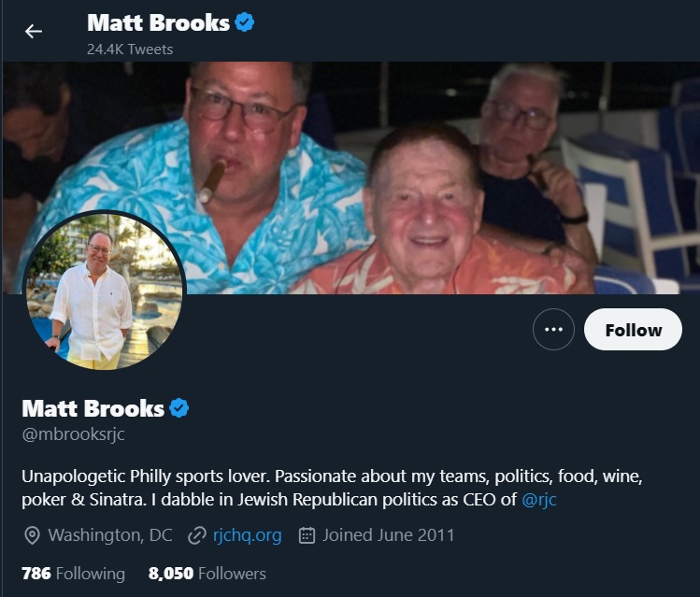This screenshot has width=700, height=597.
Task: Click the verified badge beside profile name
Action: [x=179, y=408]
